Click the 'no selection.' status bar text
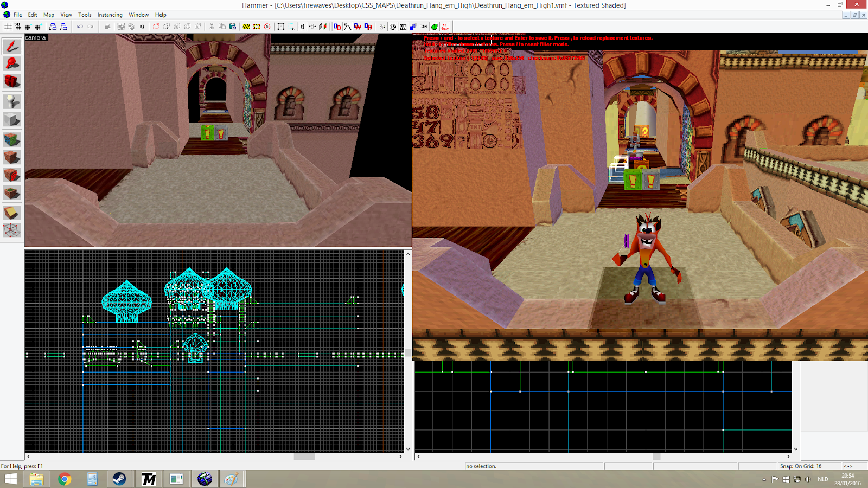868x488 pixels. pyautogui.click(x=481, y=466)
